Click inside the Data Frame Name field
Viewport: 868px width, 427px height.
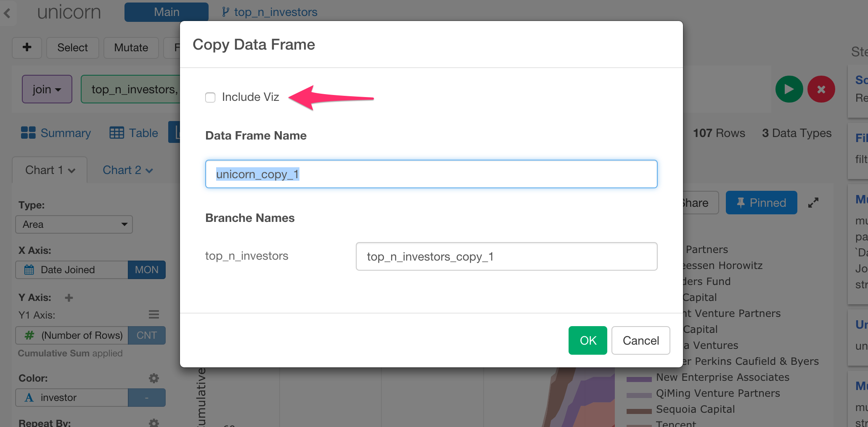click(x=431, y=174)
